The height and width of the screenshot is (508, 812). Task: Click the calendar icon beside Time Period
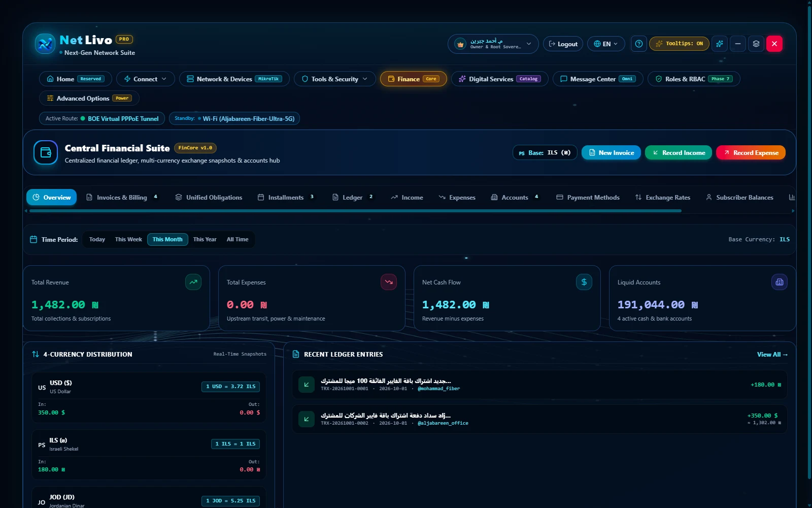click(x=33, y=239)
